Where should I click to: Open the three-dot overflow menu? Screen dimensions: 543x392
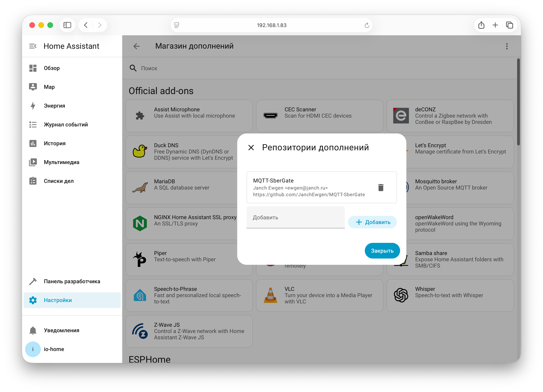(x=507, y=46)
